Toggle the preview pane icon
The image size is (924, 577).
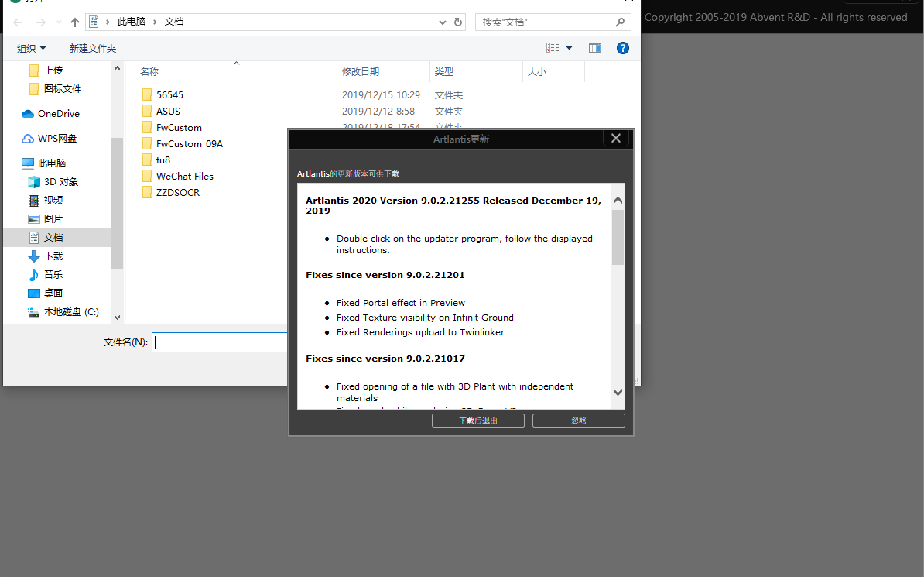pos(594,48)
